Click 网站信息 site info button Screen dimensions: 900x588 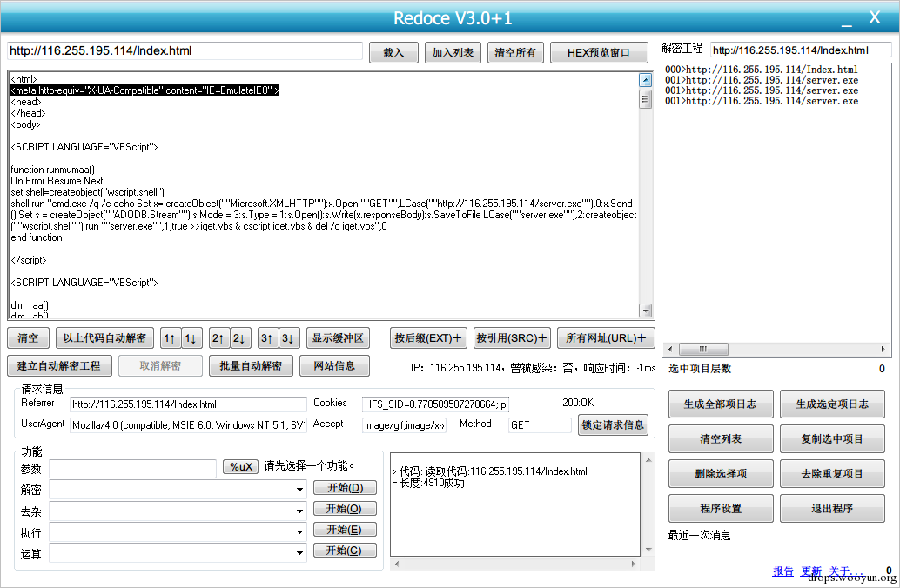pyautogui.click(x=334, y=365)
